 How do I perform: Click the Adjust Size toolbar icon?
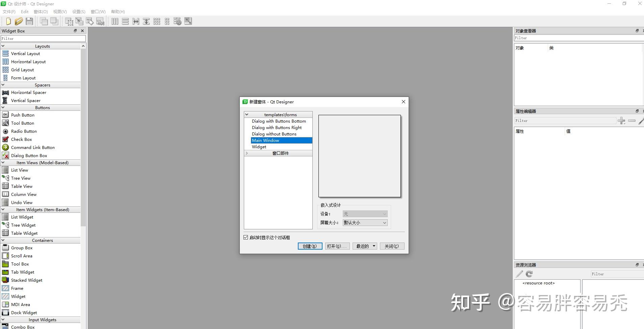[188, 21]
